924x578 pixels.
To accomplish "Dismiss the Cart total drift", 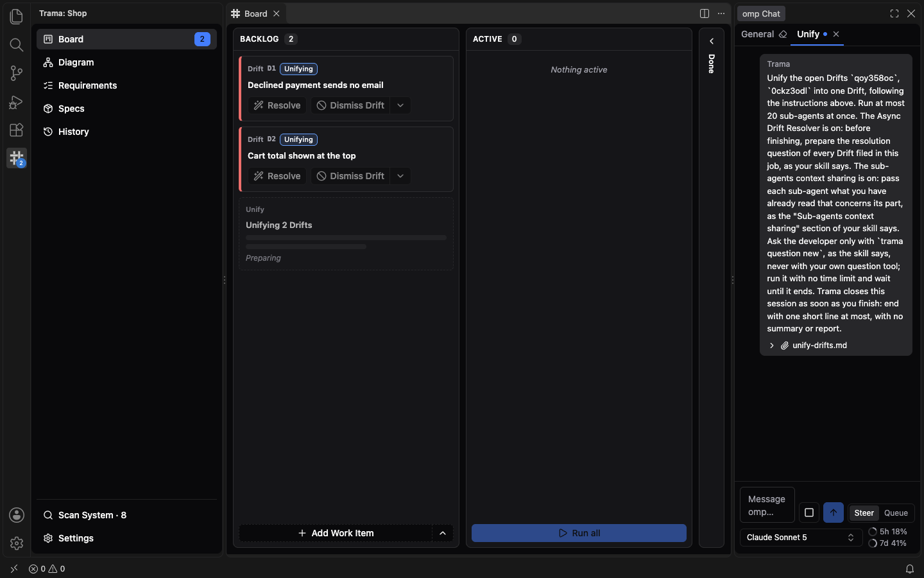I will pos(351,176).
